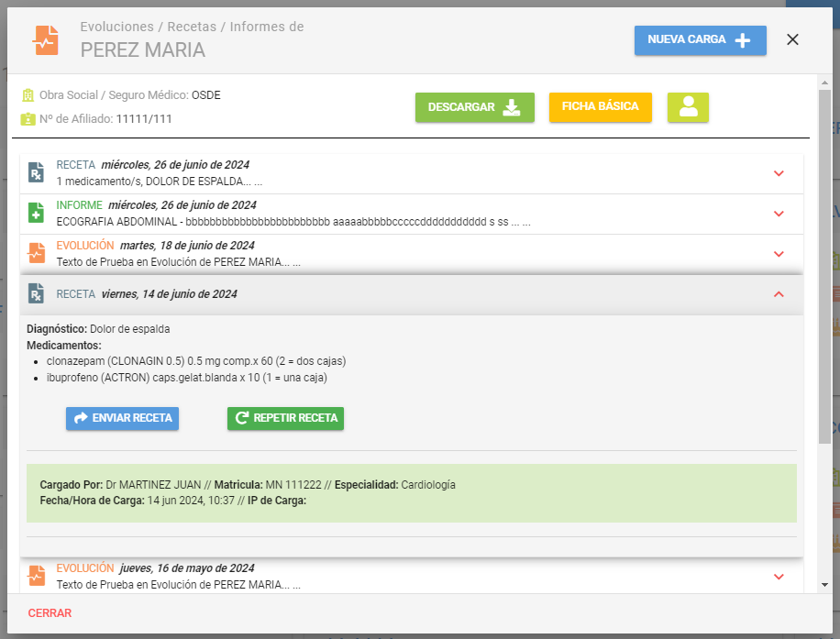
Task: Send prescription with ENVIAR RECETA
Action: coord(122,418)
